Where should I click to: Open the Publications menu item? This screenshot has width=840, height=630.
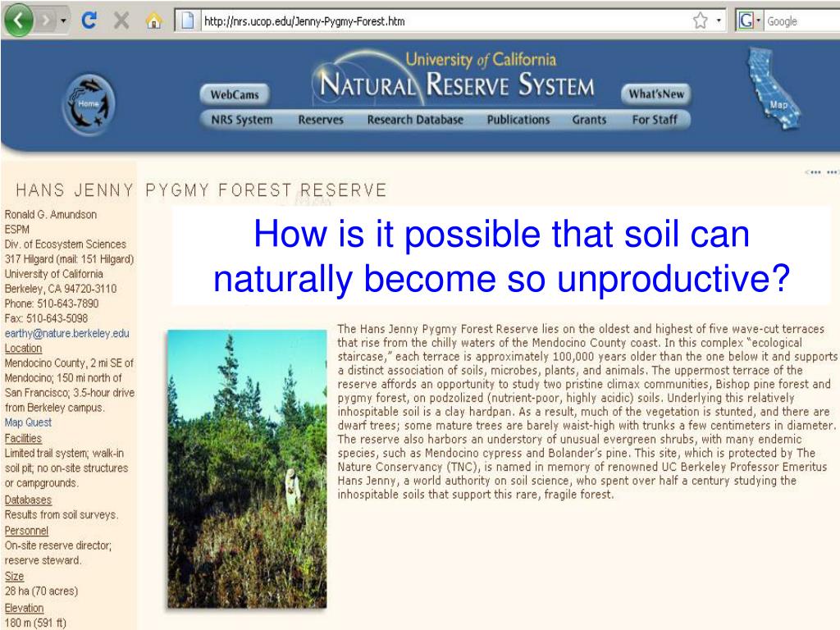pyautogui.click(x=518, y=120)
